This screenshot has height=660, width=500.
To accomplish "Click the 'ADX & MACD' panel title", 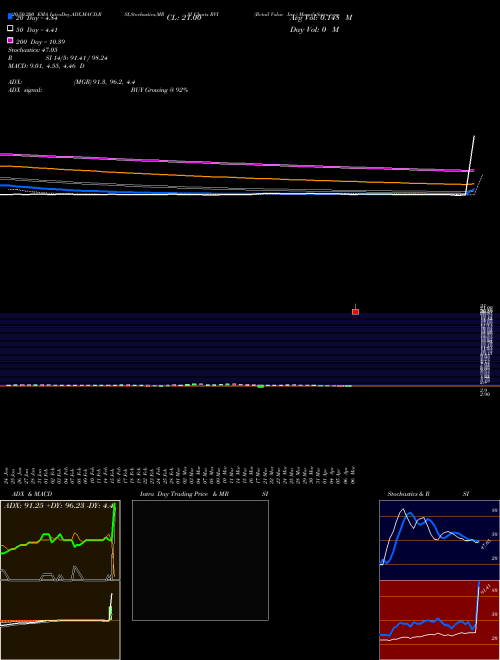I will tap(32, 494).
